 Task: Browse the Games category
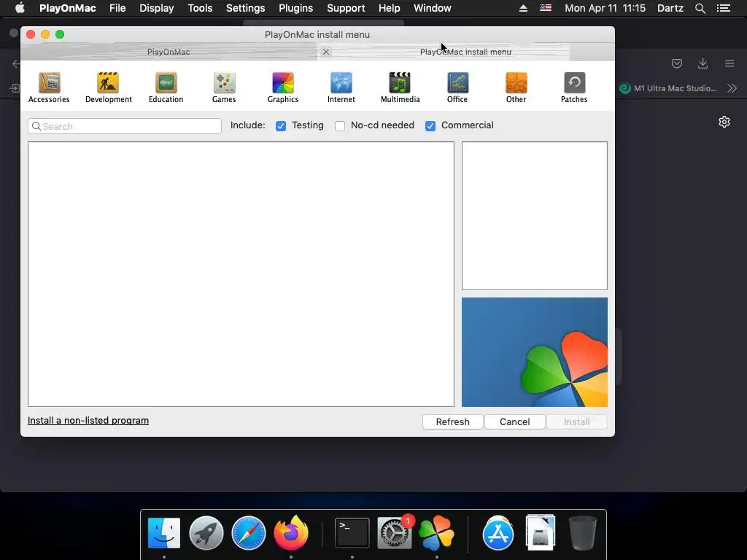pyautogui.click(x=224, y=87)
